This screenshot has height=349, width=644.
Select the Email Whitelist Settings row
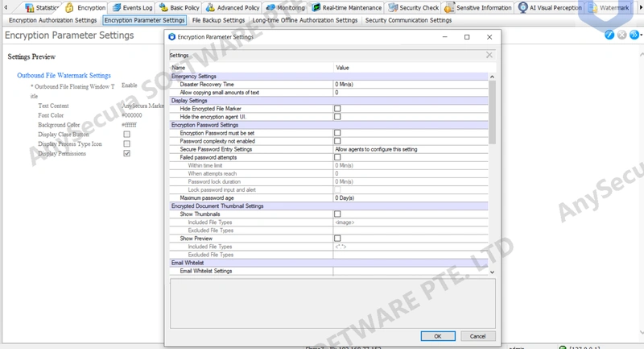[329, 271]
